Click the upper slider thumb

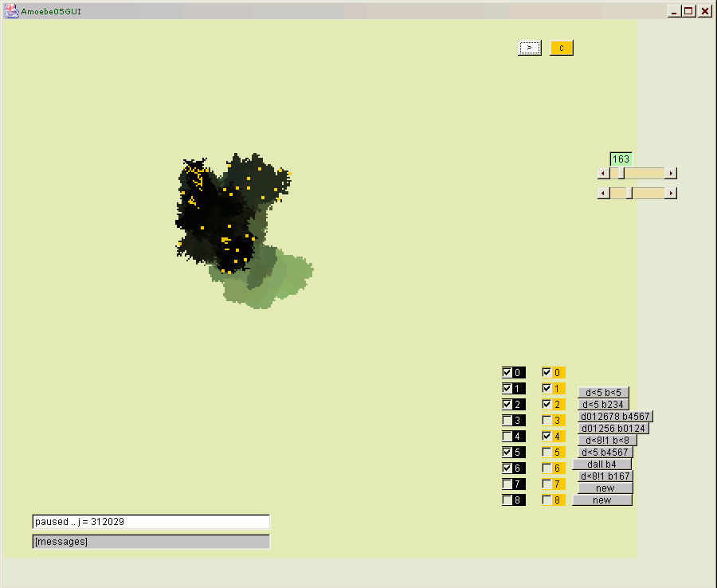[x=621, y=173]
